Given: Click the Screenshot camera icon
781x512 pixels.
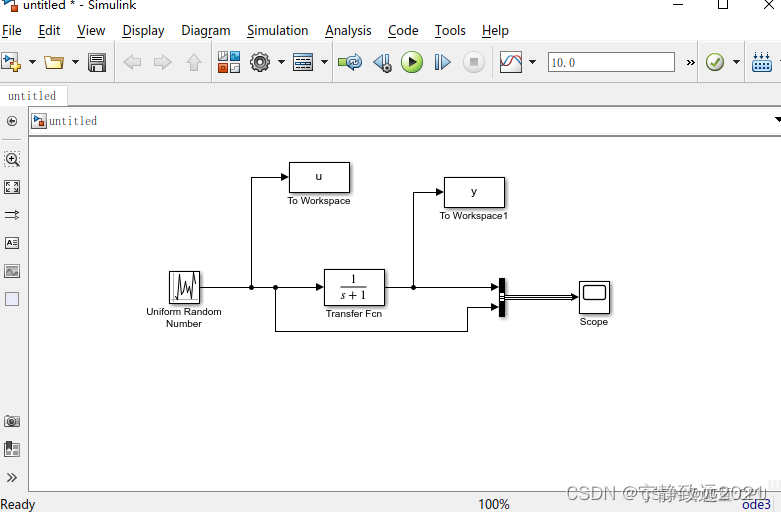Looking at the screenshot, I should [12, 421].
